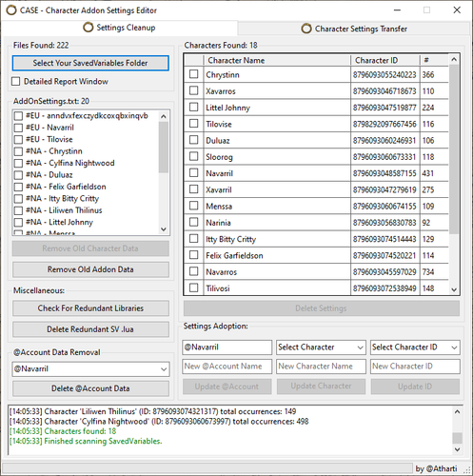Click the 'Characters found: 18' log line
Viewport: 473px width, 476px height.
click(x=63, y=431)
